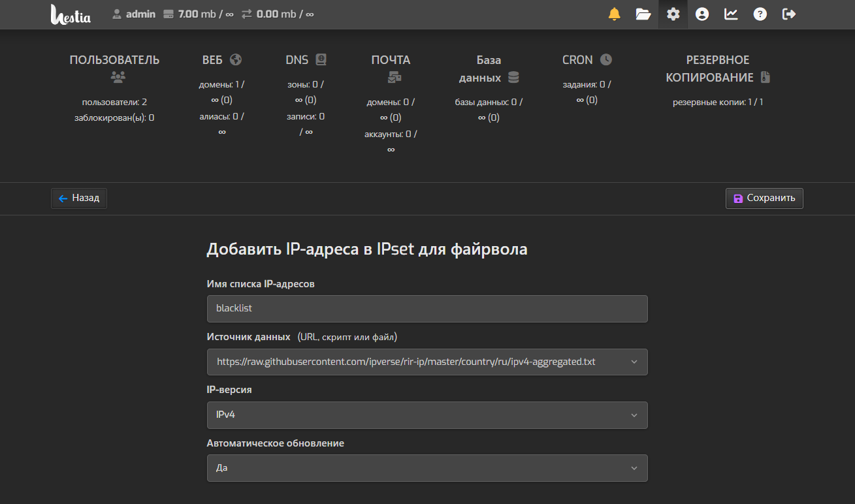Viewport: 855px width, 504px height.
Task: Click the 'Автоматическое обновление' label
Action: point(276,443)
